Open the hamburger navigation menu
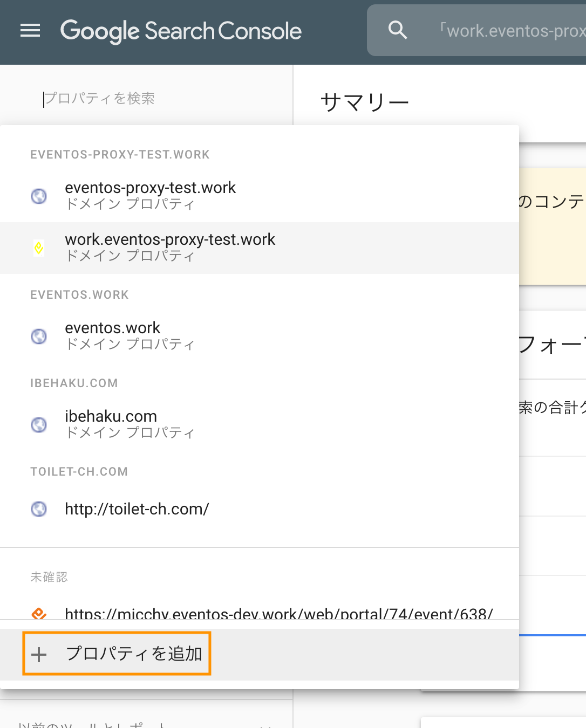 tap(30, 31)
